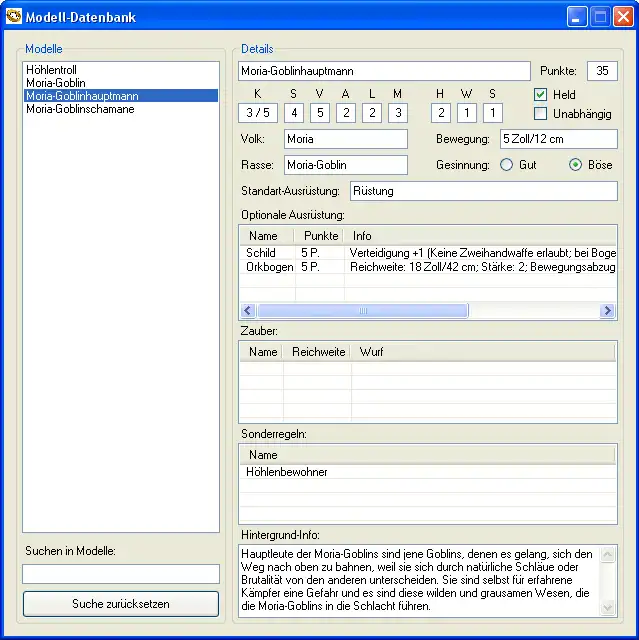
Task: Click the scroll-up arrow of Hintergrund-Info
Action: [x=608, y=554]
